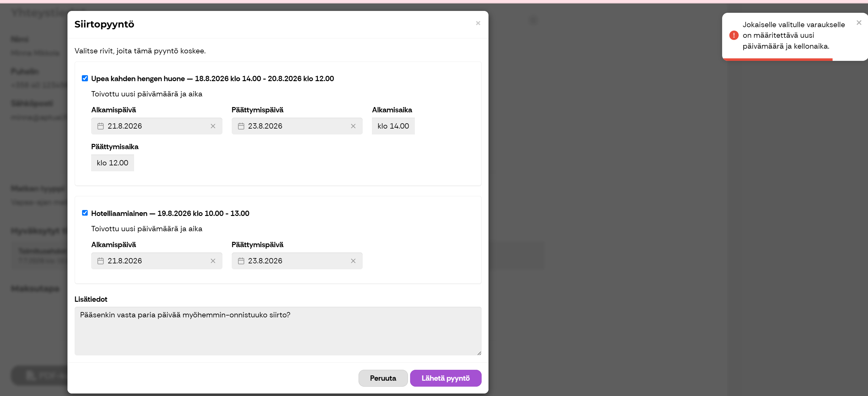Open calendar icon of room Alkamispäivä field
868x396 pixels.
[x=100, y=126]
